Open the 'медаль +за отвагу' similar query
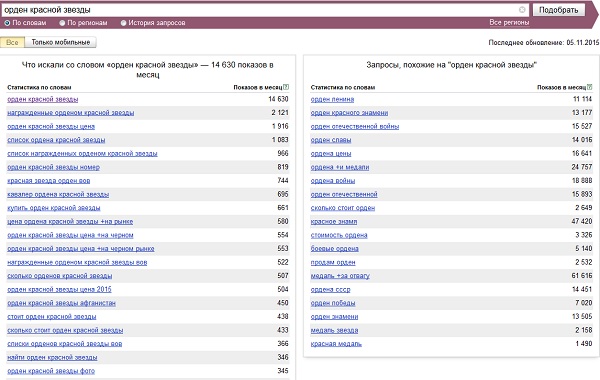The height and width of the screenshot is (380, 600). pyautogui.click(x=340, y=276)
